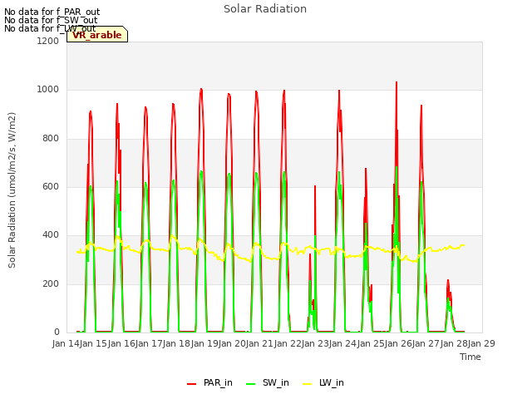Image resolution: width=532 pixels, height=399 pixels.
Task: Select the VR_arable site label
Action: 97,35
